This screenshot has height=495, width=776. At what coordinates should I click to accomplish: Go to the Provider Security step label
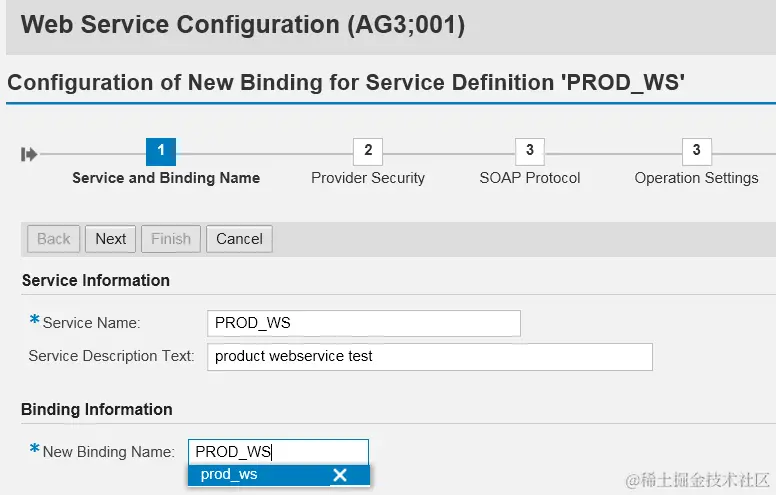[368, 178]
